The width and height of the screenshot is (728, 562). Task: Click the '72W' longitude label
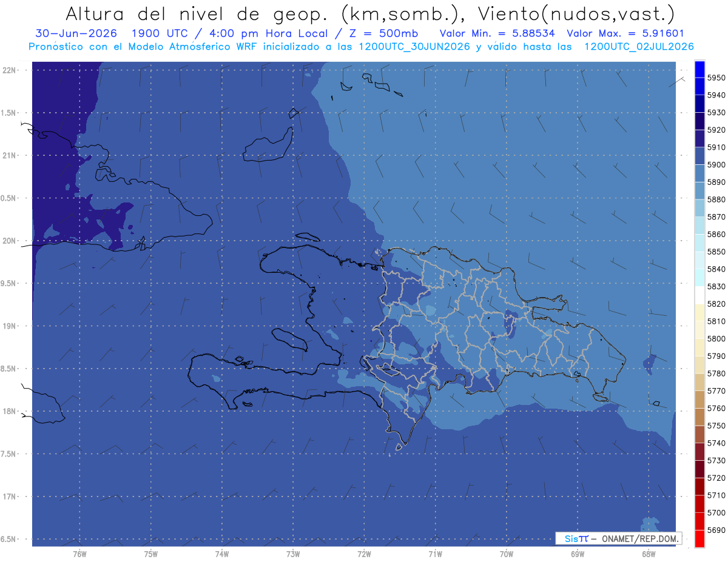pyautogui.click(x=364, y=554)
